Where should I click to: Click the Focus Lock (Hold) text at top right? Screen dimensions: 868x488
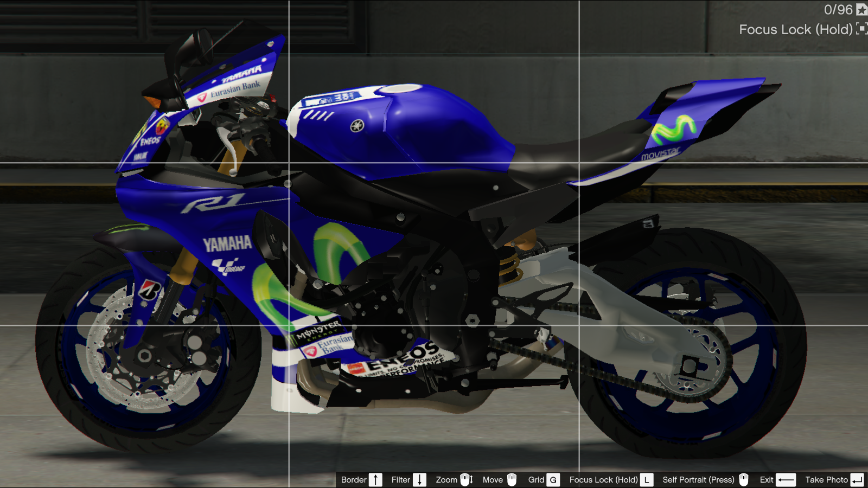796,29
